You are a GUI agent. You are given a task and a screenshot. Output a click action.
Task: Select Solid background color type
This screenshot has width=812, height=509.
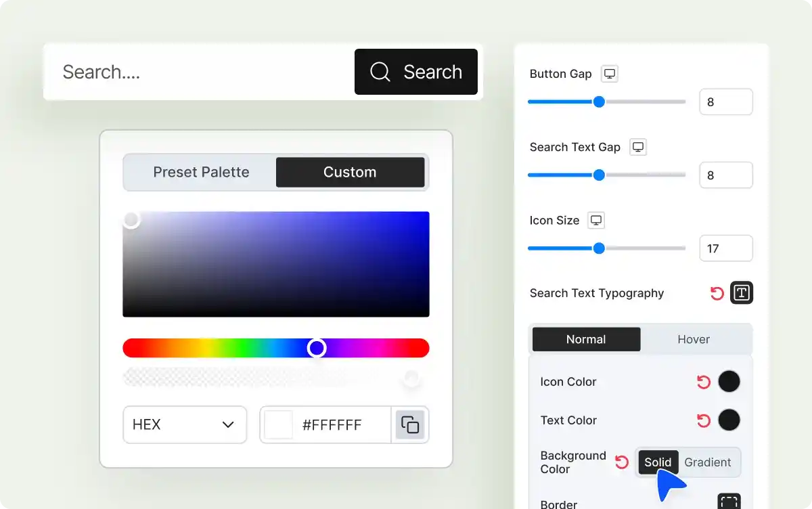[658, 462]
